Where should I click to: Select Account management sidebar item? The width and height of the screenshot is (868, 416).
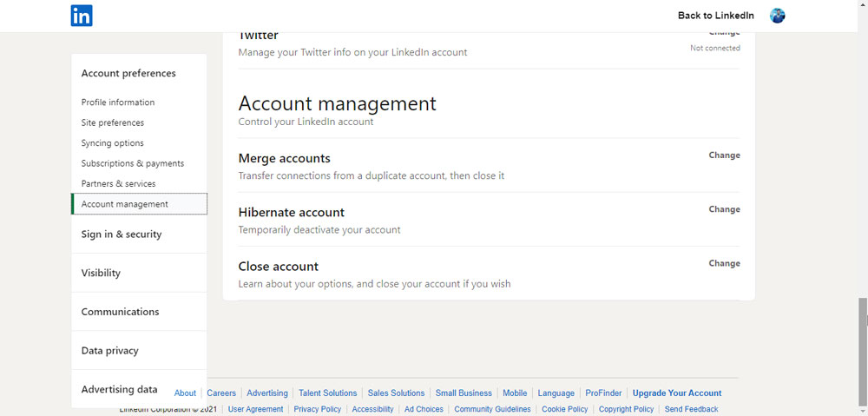point(139,204)
